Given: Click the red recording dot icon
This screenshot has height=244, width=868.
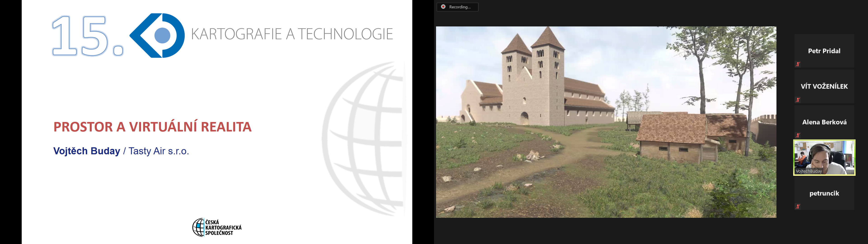Looking at the screenshot, I should point(443,7).
